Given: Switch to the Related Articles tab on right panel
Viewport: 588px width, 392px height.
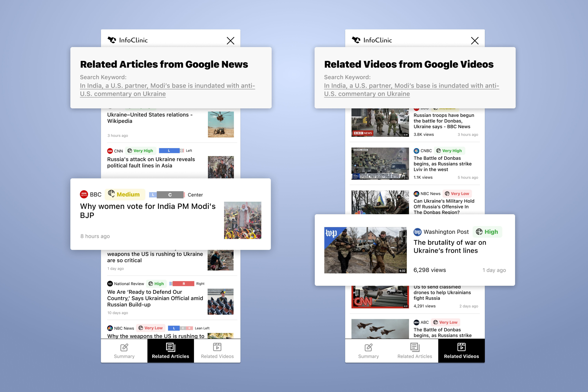Looking at the screenshot, I should tap(415, 351).
